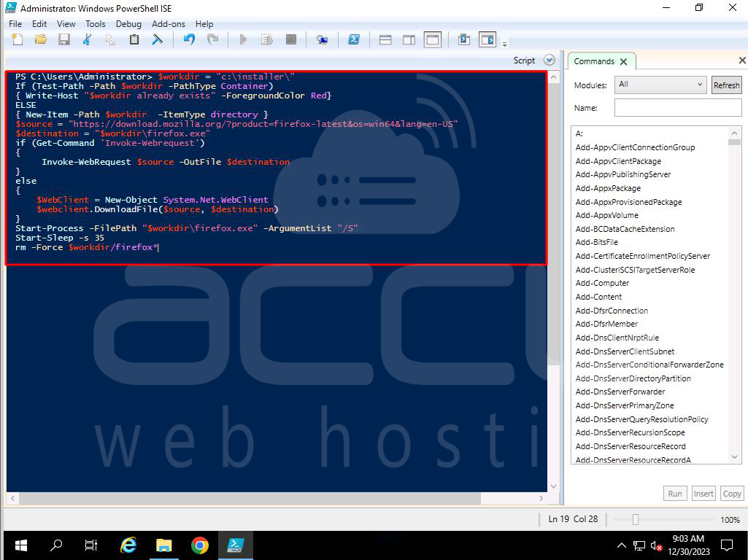Image resolution: width=748 pixels, height=560 pixels.
Task: Open File Explorer from the taskbar
Action: pyautogui.click(x=163, y=545)
